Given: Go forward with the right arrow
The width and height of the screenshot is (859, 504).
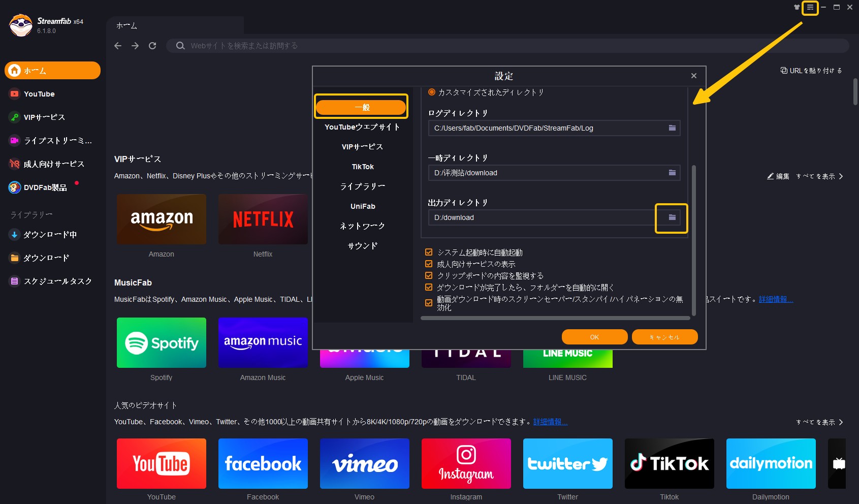Looking at the screenshot, I should click(135, 46).
